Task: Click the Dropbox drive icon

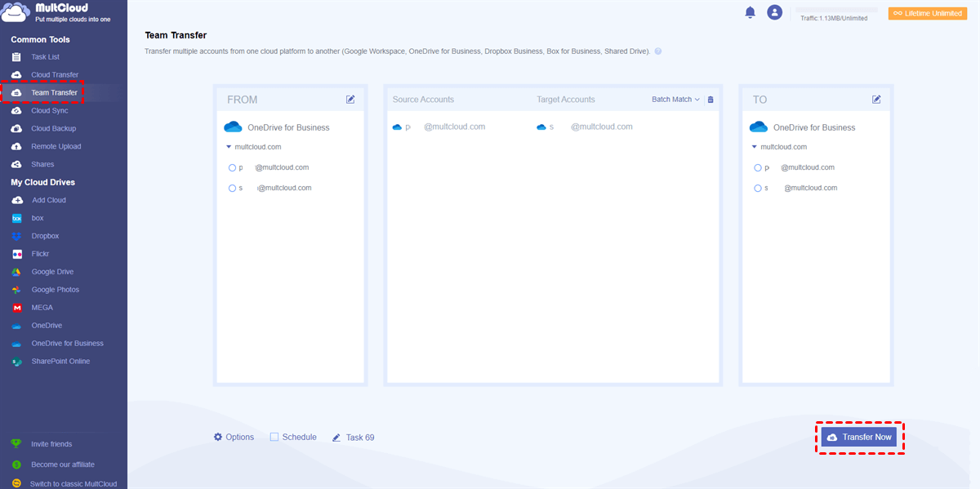Action: [16, 236]
